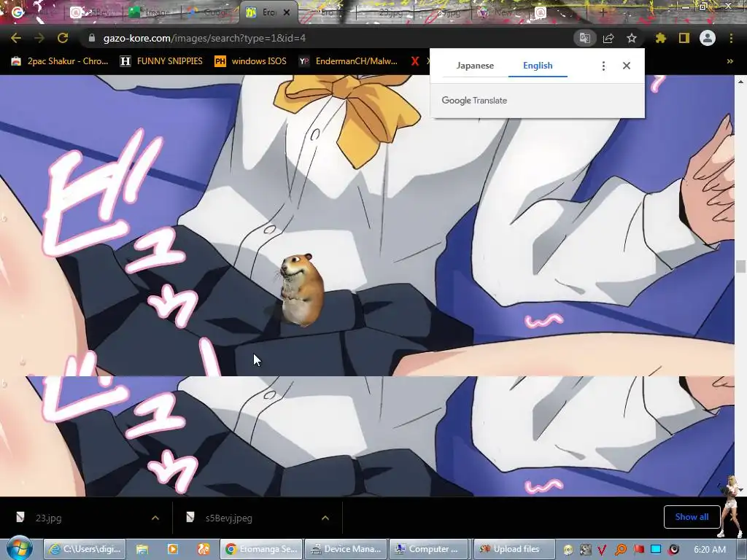Click the blue monitor tray icon
Screen dimensions: 747x560
[x=656, y=550]
